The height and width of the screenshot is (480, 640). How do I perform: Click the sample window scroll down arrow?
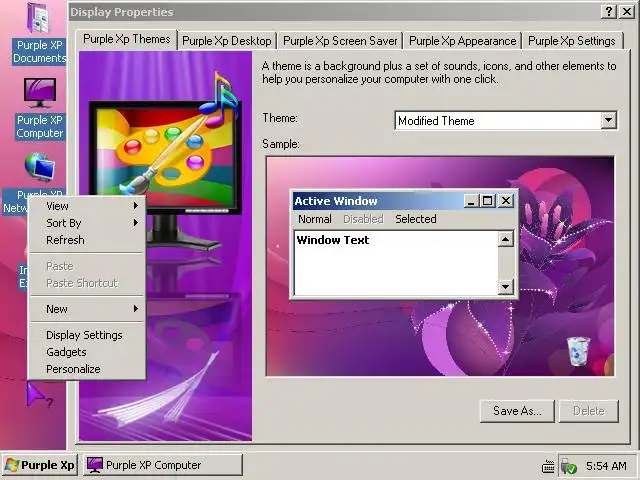[505, 287]
